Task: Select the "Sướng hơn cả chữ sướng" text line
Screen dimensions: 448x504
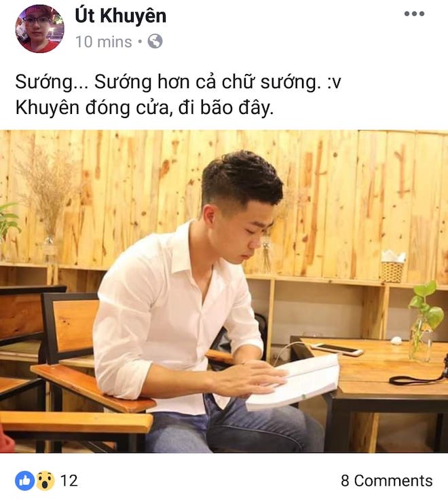Action: pos(178,82)
